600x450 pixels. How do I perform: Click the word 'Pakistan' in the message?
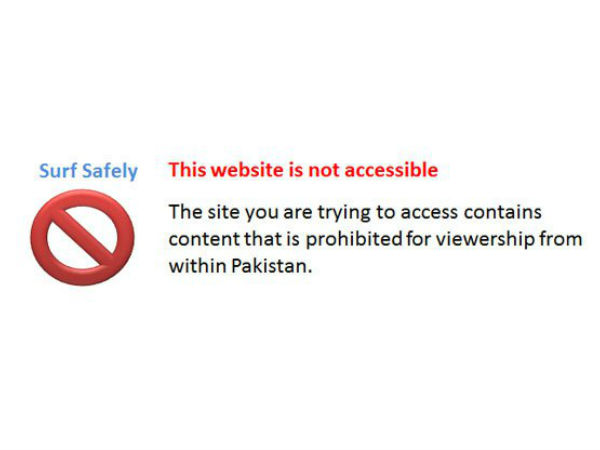[x=272, y=266]
